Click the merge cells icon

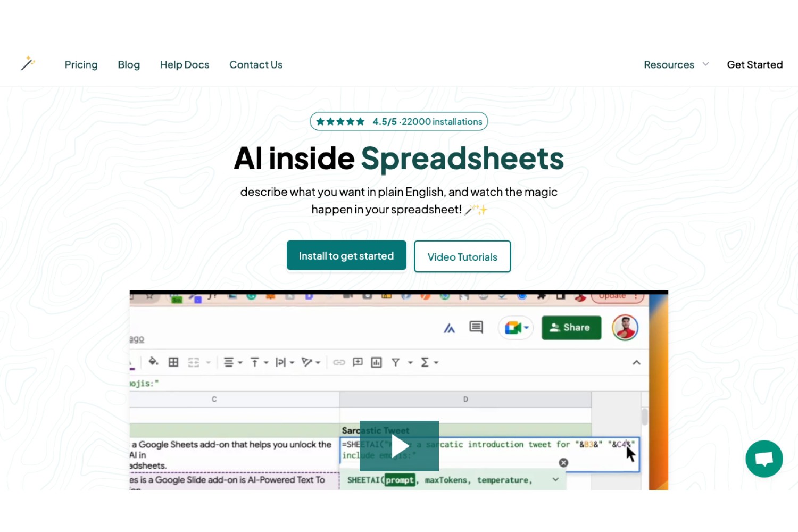(x=194, y=362)
